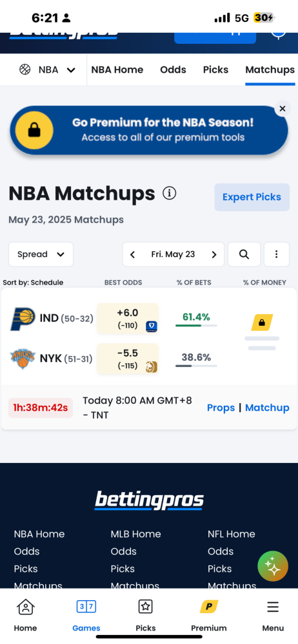Open the Props link for IND-NYK

click(221, 408)
